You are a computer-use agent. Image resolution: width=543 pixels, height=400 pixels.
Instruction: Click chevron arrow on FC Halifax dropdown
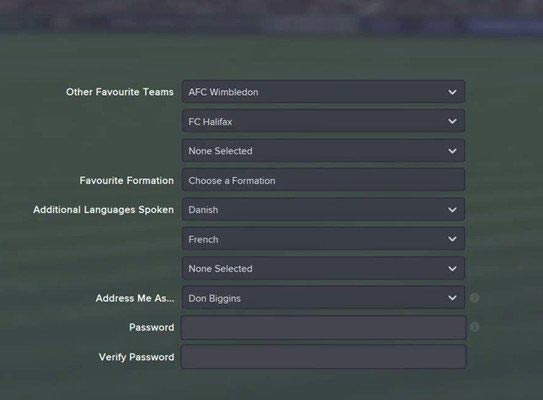[x=452, y=121]
